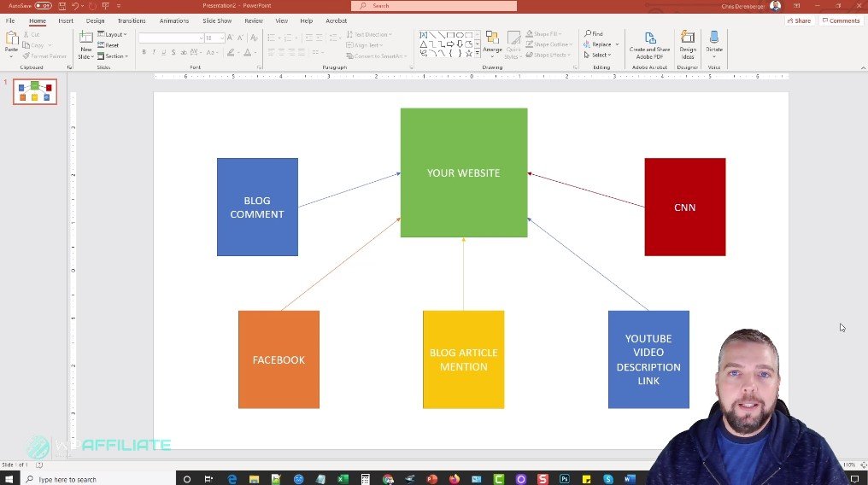
Task: Click the Share button
Action: point(800,20)
